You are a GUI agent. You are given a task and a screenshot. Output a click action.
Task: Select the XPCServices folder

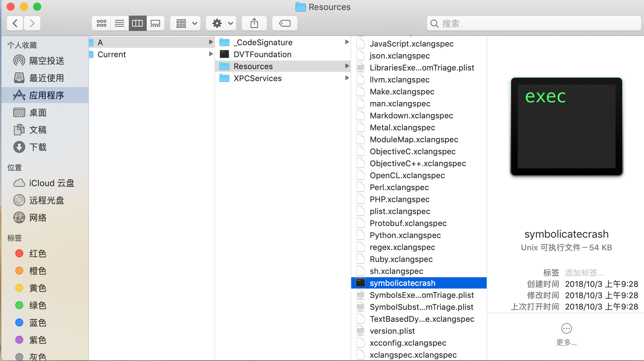(x=283, y=78)
